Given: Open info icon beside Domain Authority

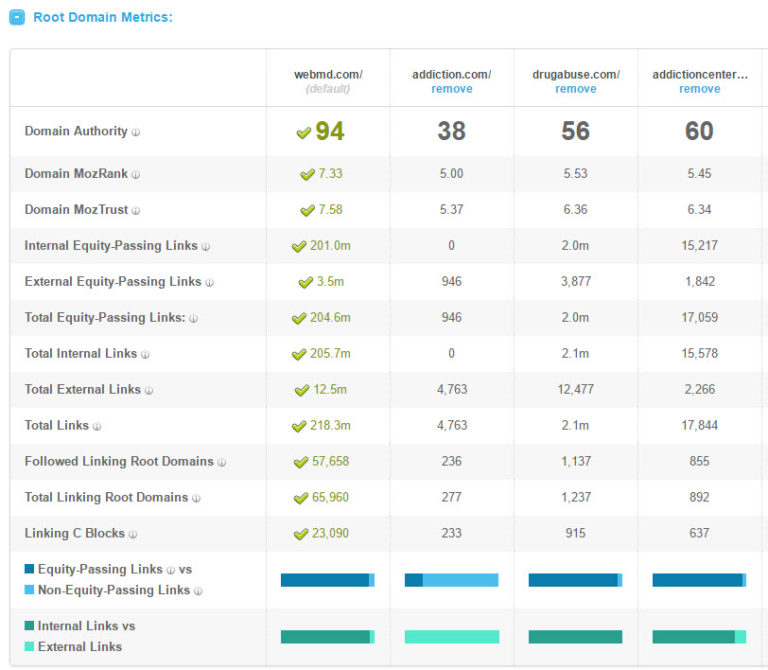Looking at the screenshot, I should point(136,132).
